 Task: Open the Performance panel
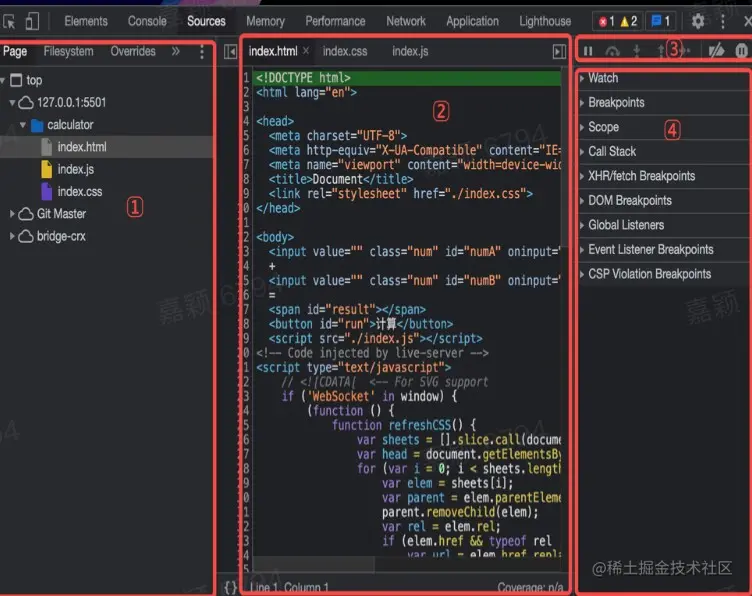(x=335, y=22)
